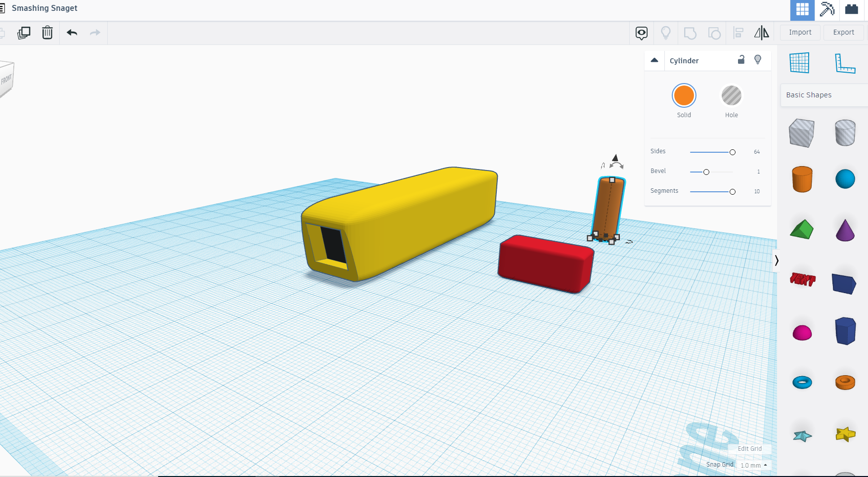Viewport: 868px width, 477px height.
Task: Pick the teal Star shape
Action: (802, 435)
